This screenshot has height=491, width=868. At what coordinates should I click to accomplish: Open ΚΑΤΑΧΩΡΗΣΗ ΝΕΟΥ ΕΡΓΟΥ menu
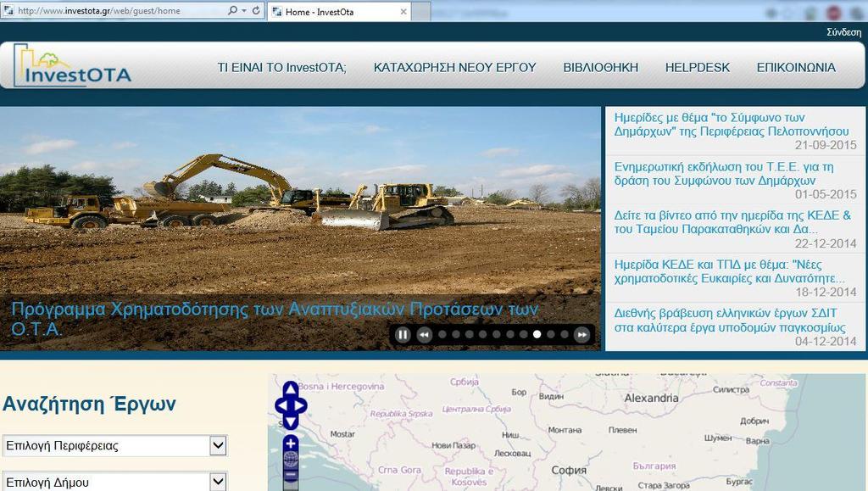point(454,68)
